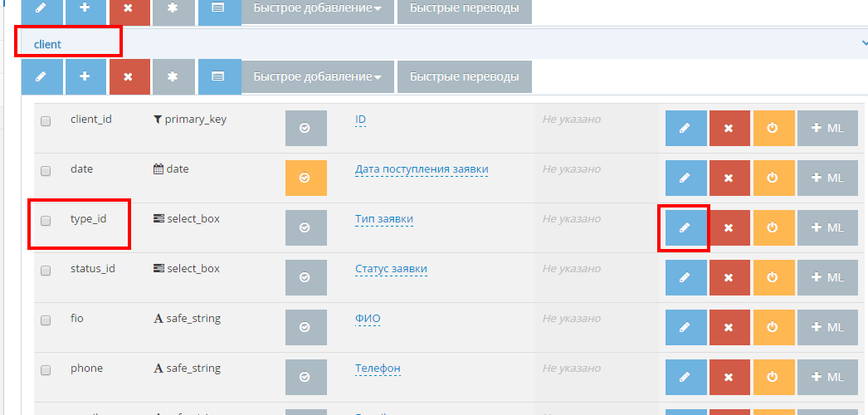Select the phone row checkbox
This screenshot has width=868, height=415.
pyautogui.click(x=46, y=370)
